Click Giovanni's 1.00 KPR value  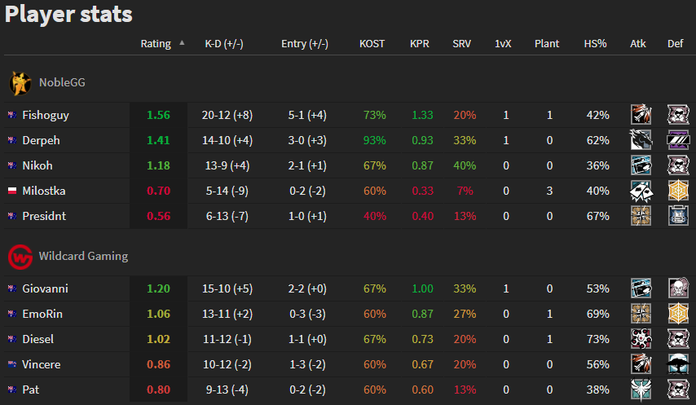pyautogui.click(x=422, y=289)
